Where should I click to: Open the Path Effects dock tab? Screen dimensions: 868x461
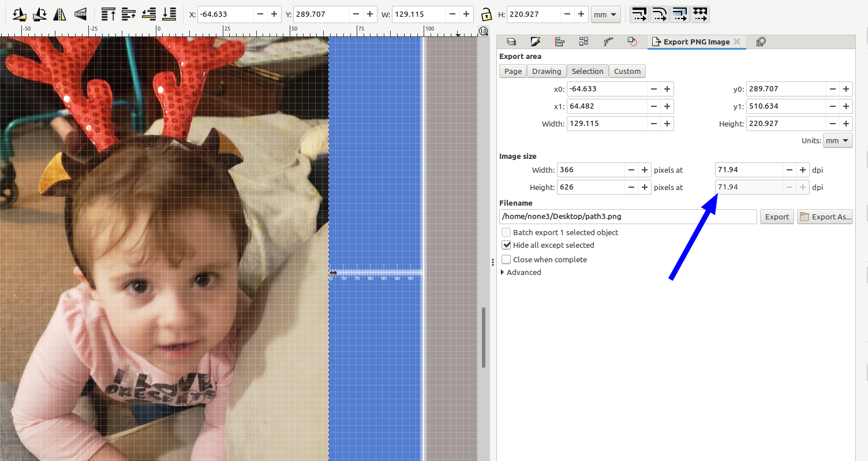608,42
